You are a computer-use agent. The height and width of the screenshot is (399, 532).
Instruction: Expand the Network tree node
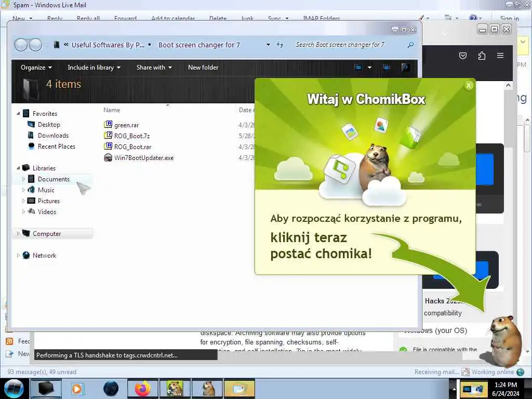18,255
